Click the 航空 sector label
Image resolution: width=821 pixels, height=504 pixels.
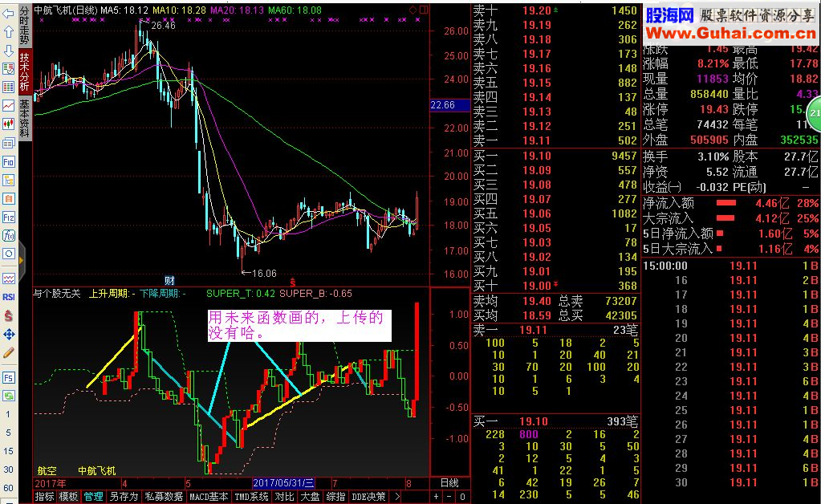[x=47, y=470]
